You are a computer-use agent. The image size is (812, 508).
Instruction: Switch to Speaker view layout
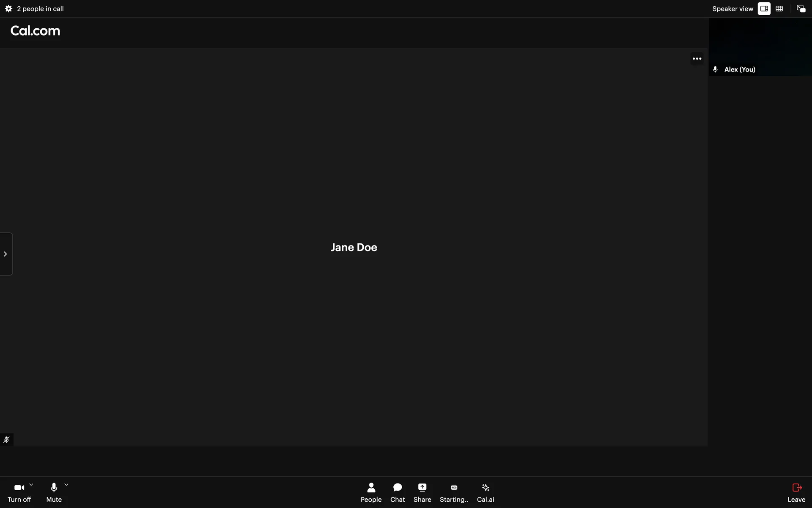[764, 8]
